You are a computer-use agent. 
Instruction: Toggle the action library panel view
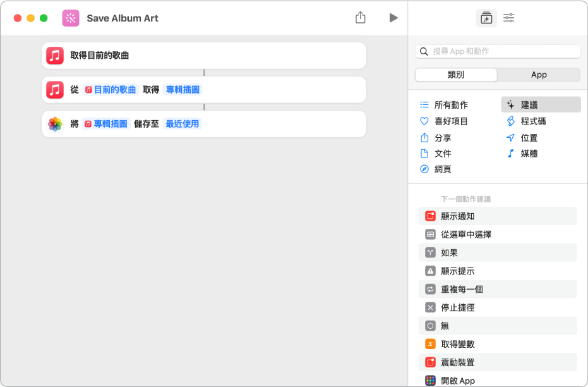point(486,18)
